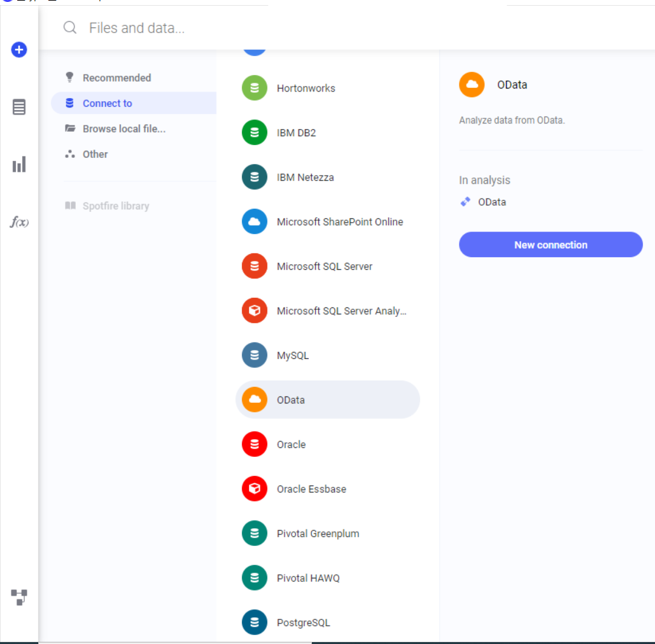Click the SQL Server Analysis cube icon
The width and height of the screenshot is (655, 644).
pos(255,311)
